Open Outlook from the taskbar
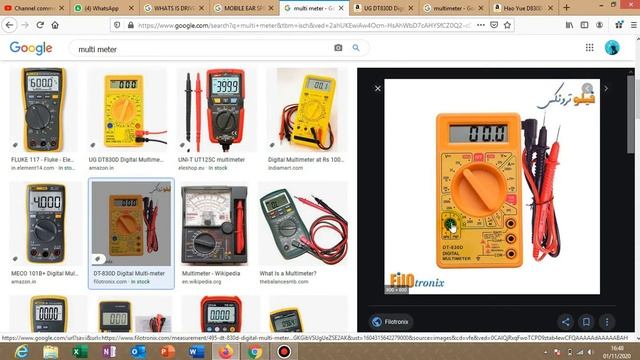This screenshot has width=640, height=360. 138,351
